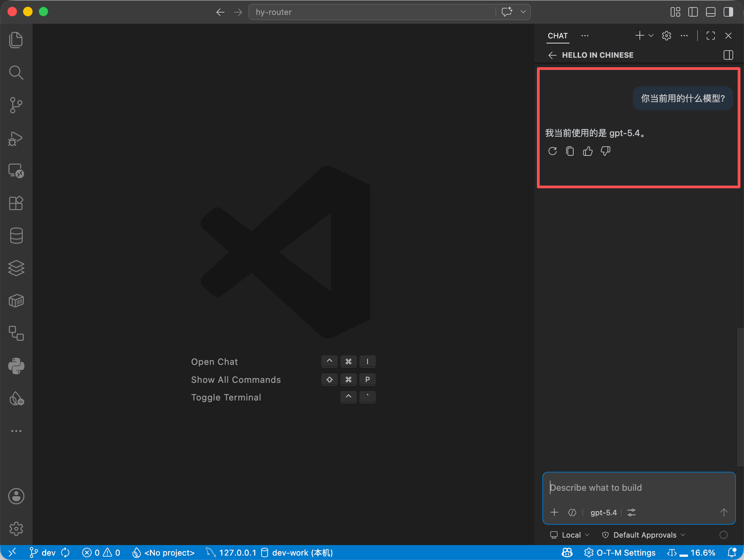Expand the New Chat dropdown chevron
Screen dimensions: 744x560
(x=651, y=36)
